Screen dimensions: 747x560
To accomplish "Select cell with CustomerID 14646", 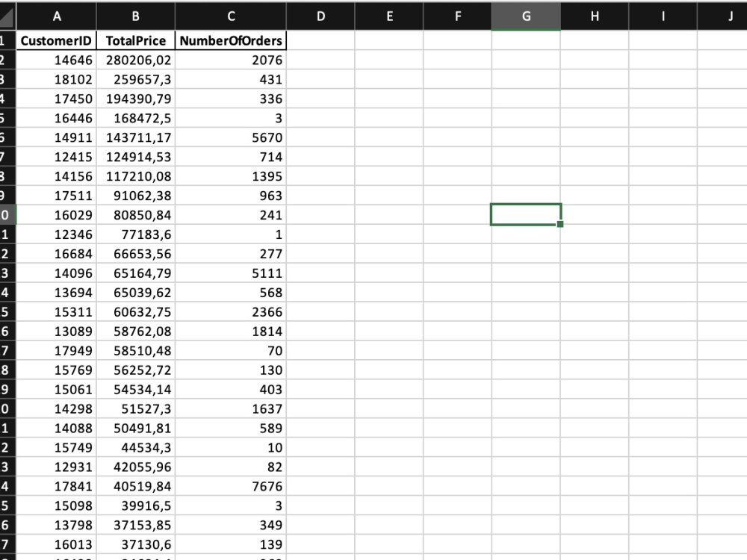I will point(56,60).
